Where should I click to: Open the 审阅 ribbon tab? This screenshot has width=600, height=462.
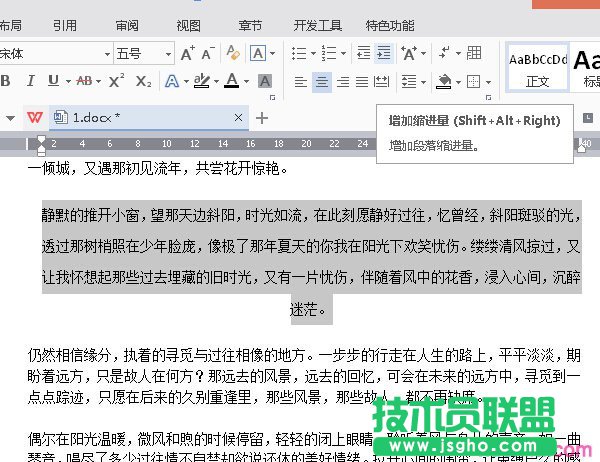click(127, 26)
